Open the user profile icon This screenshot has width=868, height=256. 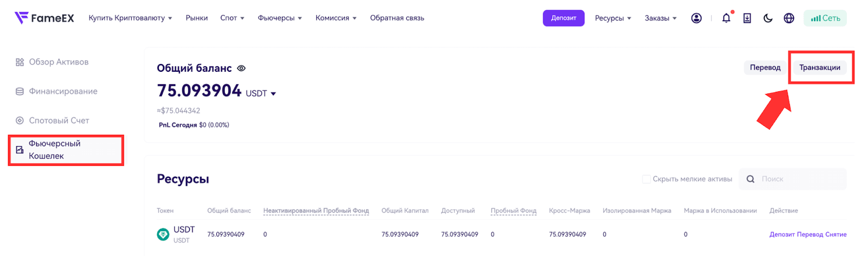pyautogui.click(x=697, y=18)
